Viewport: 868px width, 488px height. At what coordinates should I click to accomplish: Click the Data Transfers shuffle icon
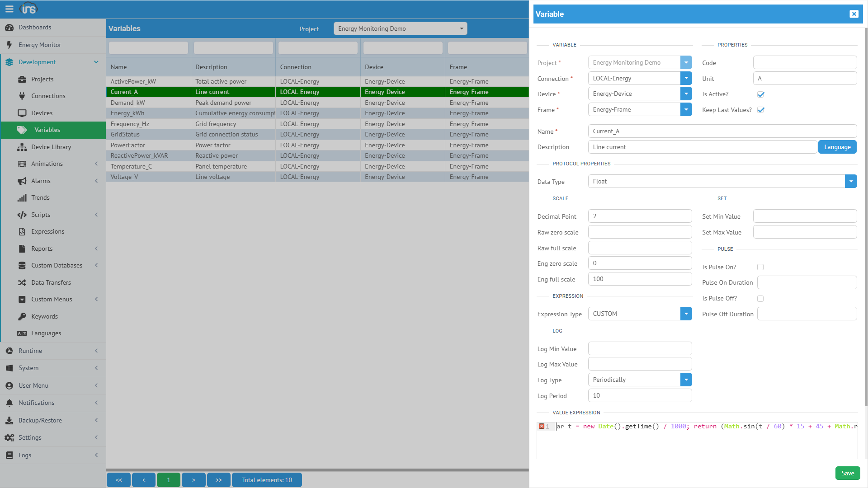point(22,282)
